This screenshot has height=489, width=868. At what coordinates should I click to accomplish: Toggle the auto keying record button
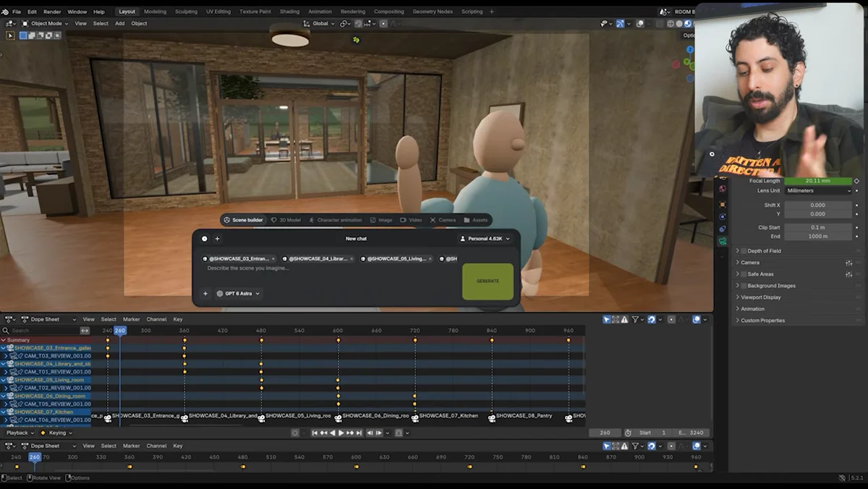click(x=295, y=433)
